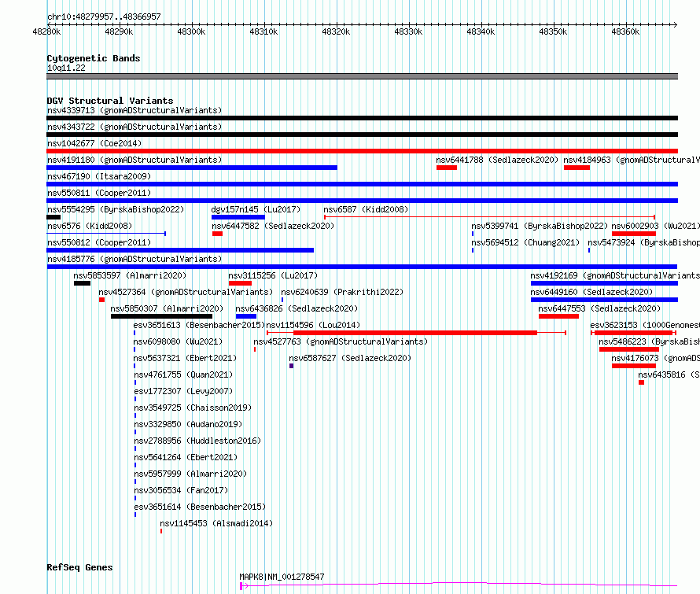The width and height of the screenshot is (700, 594).
Task: Click nsv3115256 (Lu2017) label
Action: click(273, 275)
